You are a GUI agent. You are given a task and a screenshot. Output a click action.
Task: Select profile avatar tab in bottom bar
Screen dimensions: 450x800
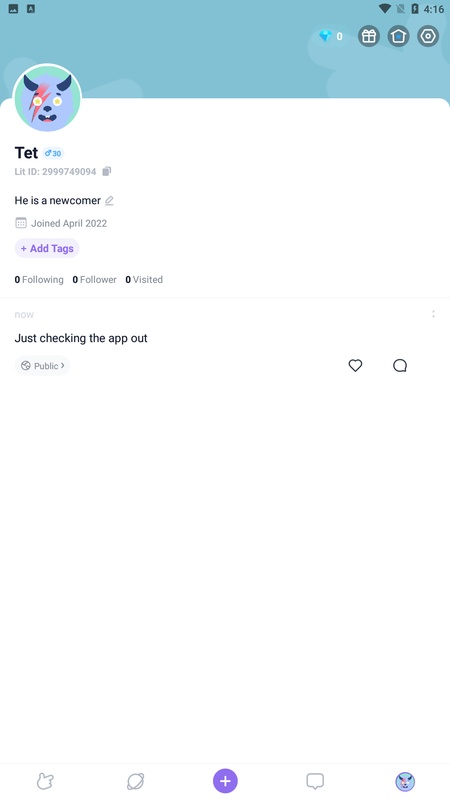click(405, 781)
